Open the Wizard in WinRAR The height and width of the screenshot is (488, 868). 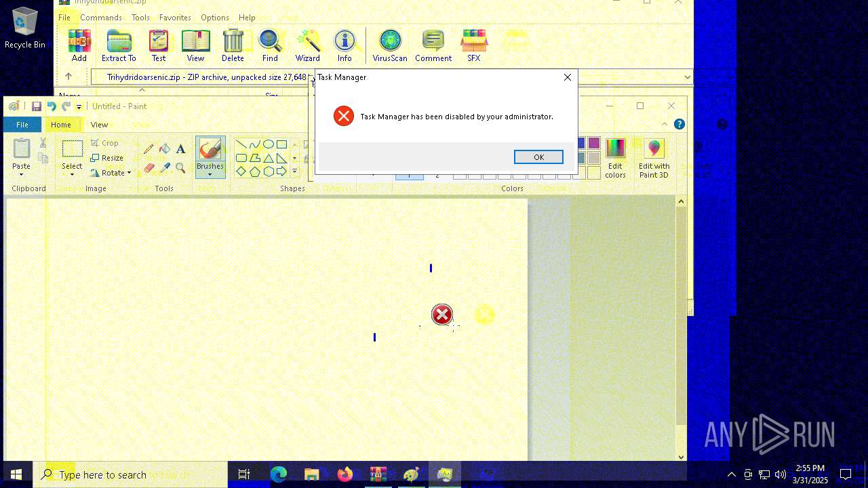pyautogui.click(x=308, y=45)
